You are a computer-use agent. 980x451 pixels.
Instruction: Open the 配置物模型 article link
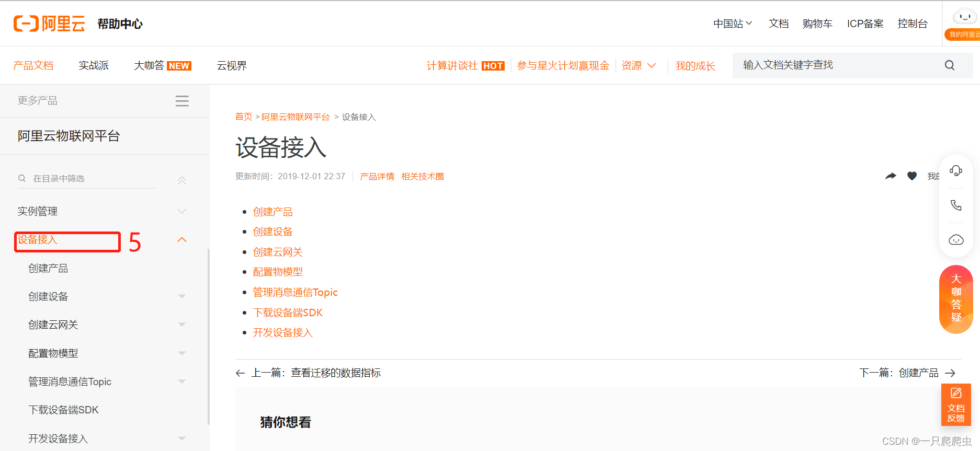point(278,272)
